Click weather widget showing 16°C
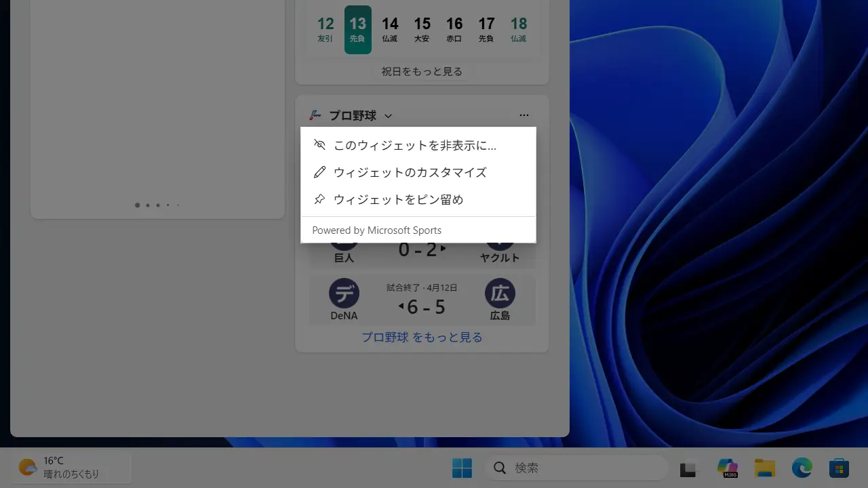 coord(60,468)
